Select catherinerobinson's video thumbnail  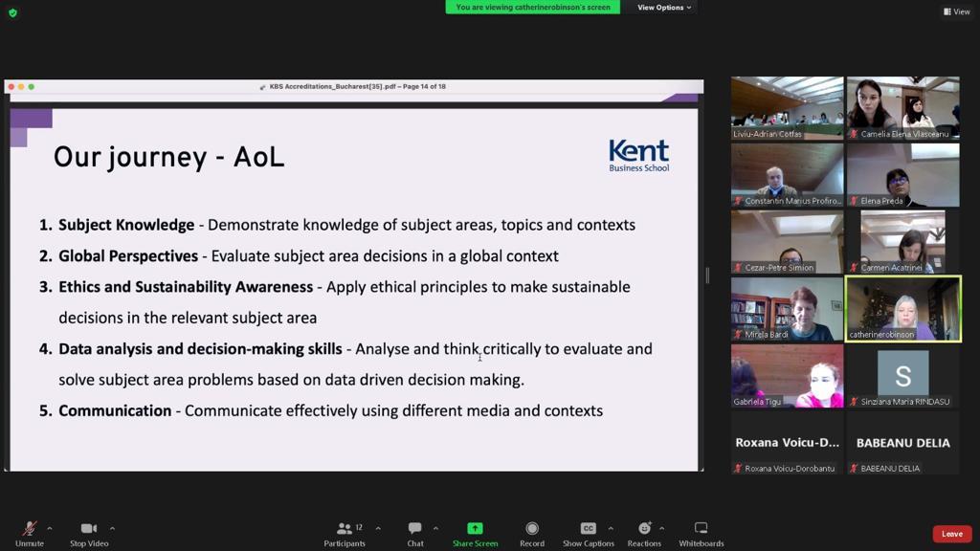(903, 309)
